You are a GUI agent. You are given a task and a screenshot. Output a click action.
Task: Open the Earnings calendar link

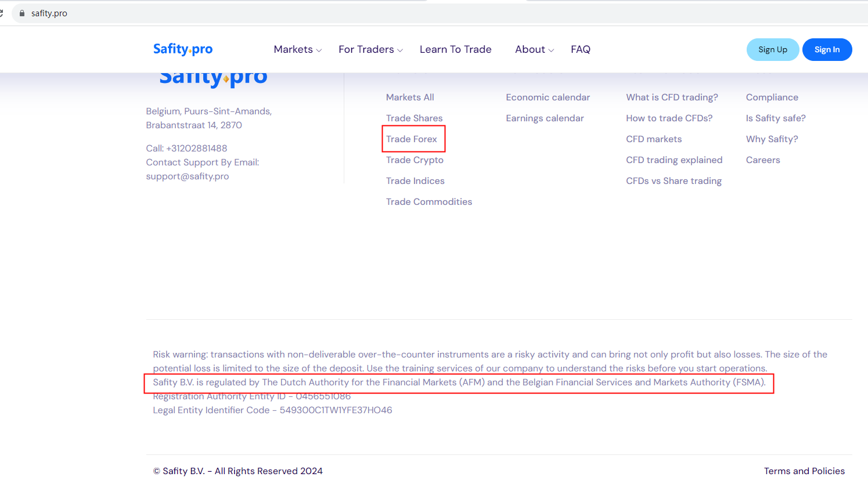pos(545,118)
